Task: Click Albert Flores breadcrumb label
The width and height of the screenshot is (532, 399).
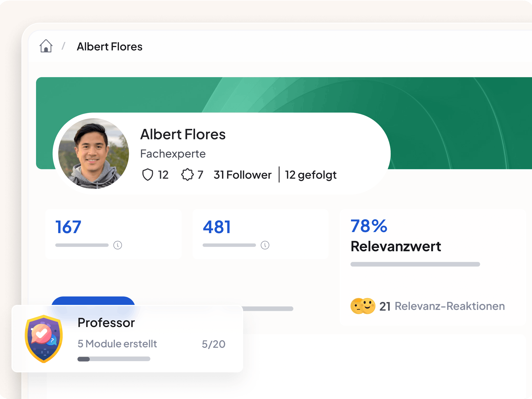Action: pos(109,47)
